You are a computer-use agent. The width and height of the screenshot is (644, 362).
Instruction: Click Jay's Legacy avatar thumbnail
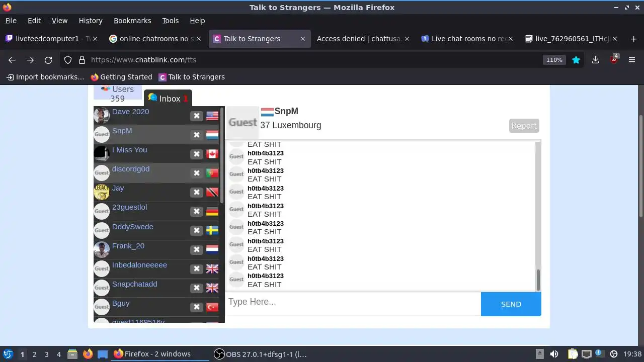[x=102, y=192]
